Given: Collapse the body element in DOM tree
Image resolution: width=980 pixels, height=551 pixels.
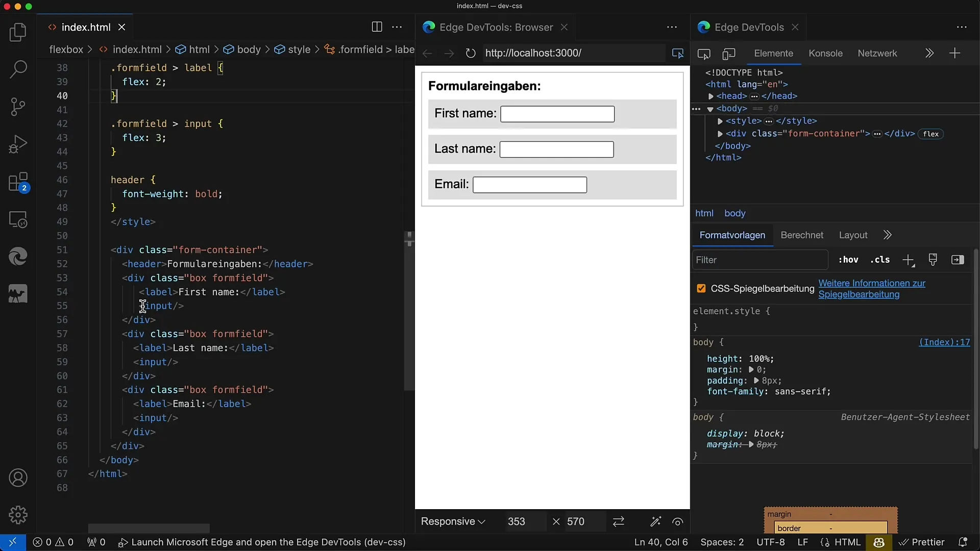Looking at the screenshot, I should coord(710,109).
